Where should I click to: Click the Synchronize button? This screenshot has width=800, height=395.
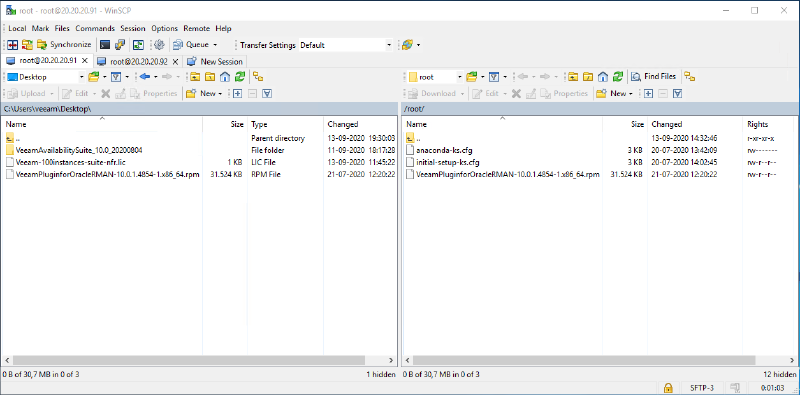pos(64,45)
